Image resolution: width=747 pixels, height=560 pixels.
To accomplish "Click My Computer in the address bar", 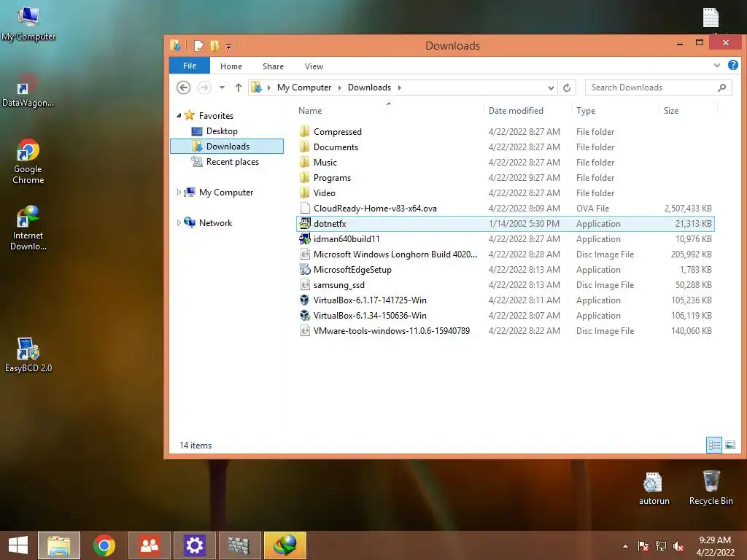I will point(304,87).
